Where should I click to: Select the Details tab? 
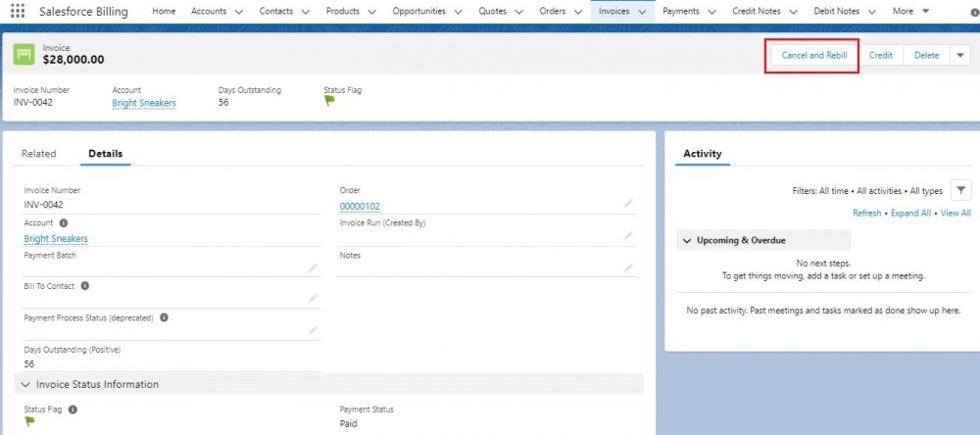coord(106,154)
